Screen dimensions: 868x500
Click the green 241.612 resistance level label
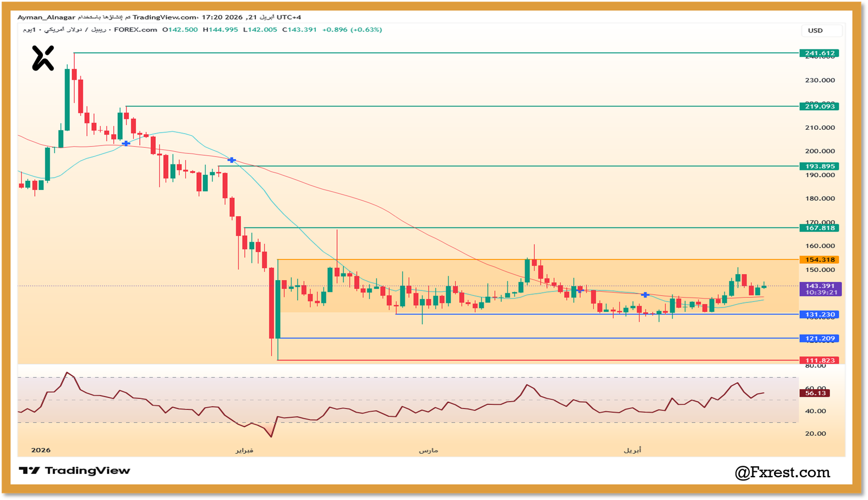(819, 53)
